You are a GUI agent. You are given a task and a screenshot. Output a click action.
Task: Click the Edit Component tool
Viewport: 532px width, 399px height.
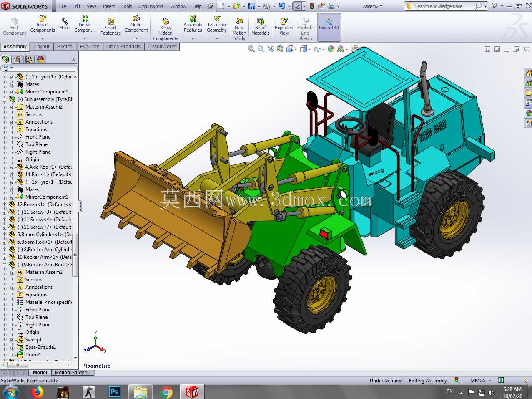[15, 27]
